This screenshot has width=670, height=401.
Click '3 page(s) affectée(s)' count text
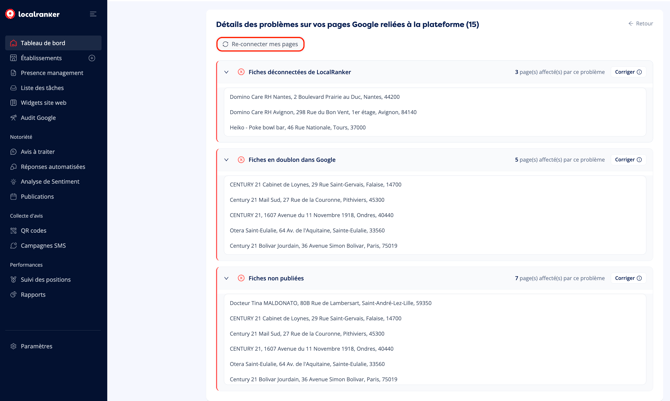tap(560, 72)
